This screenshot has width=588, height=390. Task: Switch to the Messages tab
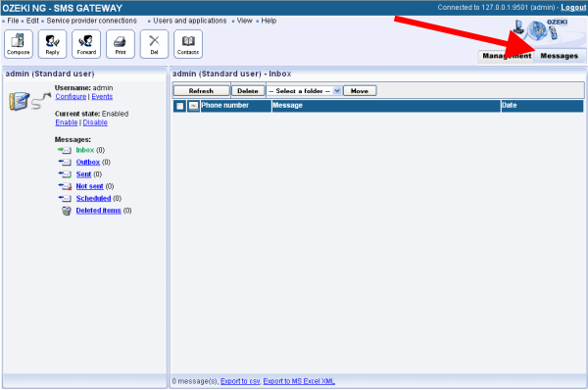coord(560,56)
